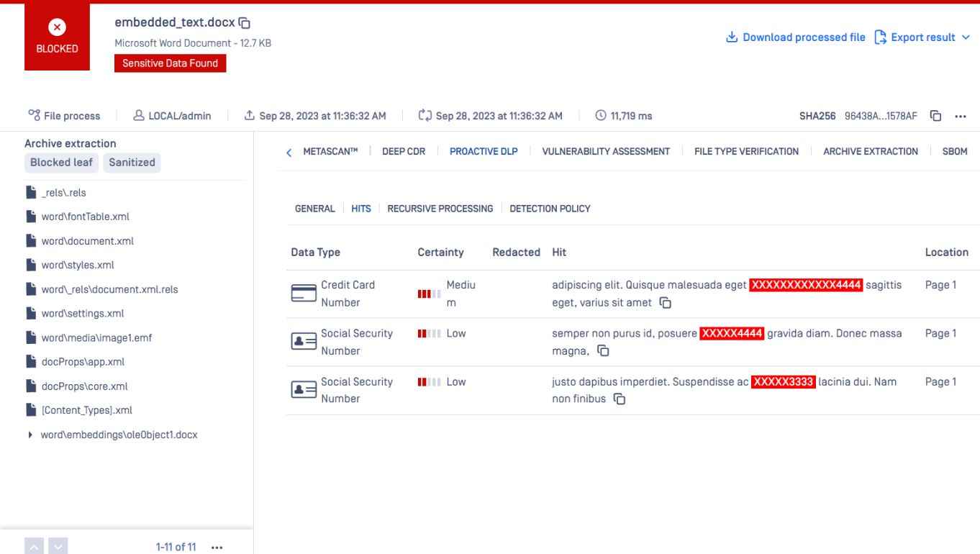The height and width of the screenshot is (554, 980).
Task: Open more options next to SHA256
Action: coord(961,116)
